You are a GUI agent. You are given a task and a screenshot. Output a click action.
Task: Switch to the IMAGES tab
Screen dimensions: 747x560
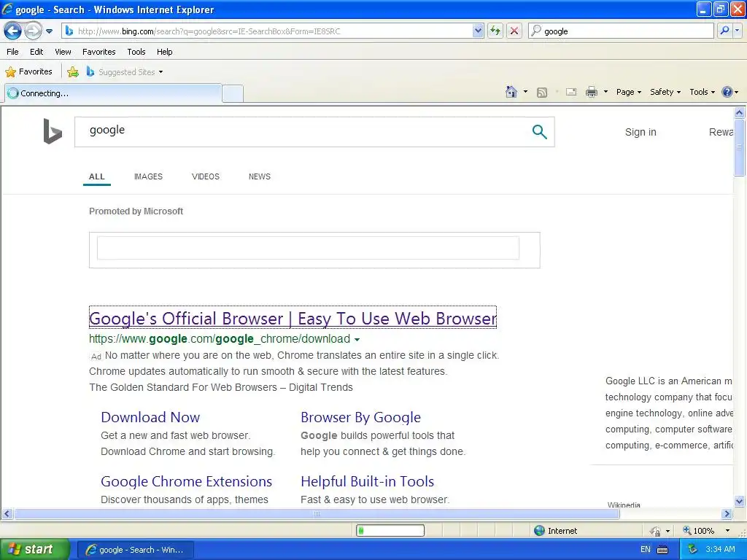[x=148, y=176]
